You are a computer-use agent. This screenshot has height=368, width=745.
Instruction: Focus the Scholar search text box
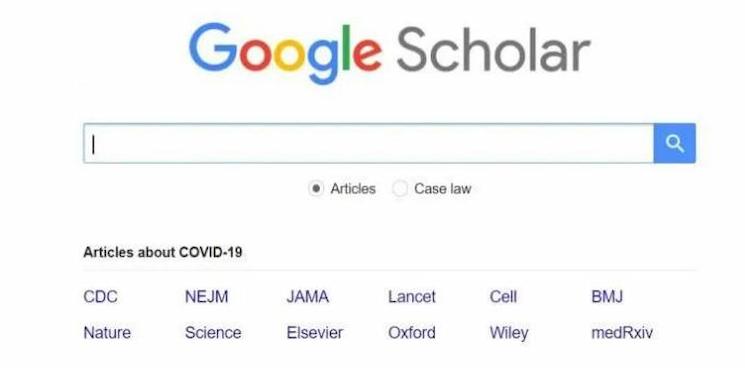(369, 143)
